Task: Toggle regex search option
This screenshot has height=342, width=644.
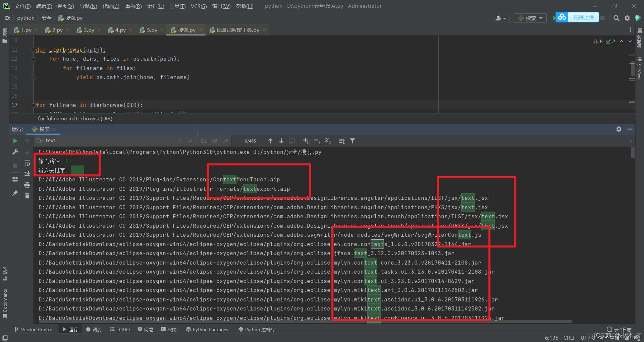Action: (x=226, y=141)
